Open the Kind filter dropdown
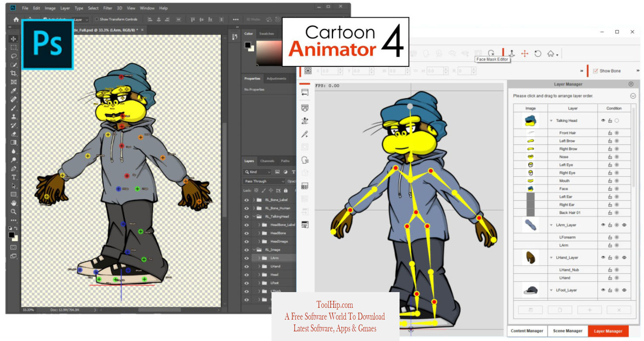The image size is (644, 341). coord(258,172)
